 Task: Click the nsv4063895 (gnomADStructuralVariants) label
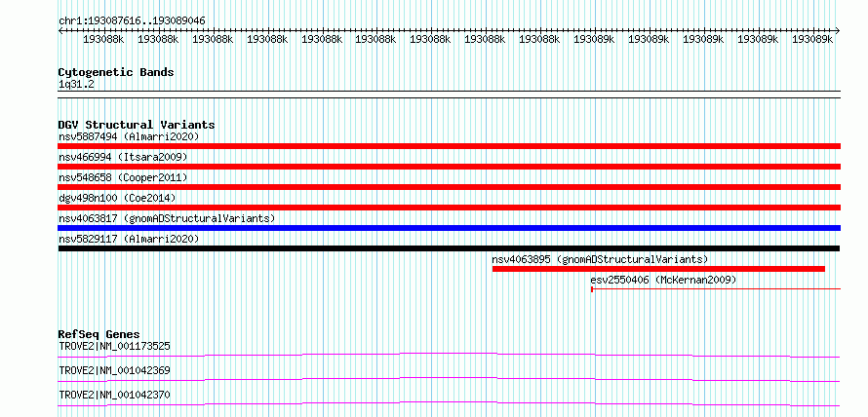point(600,259)
